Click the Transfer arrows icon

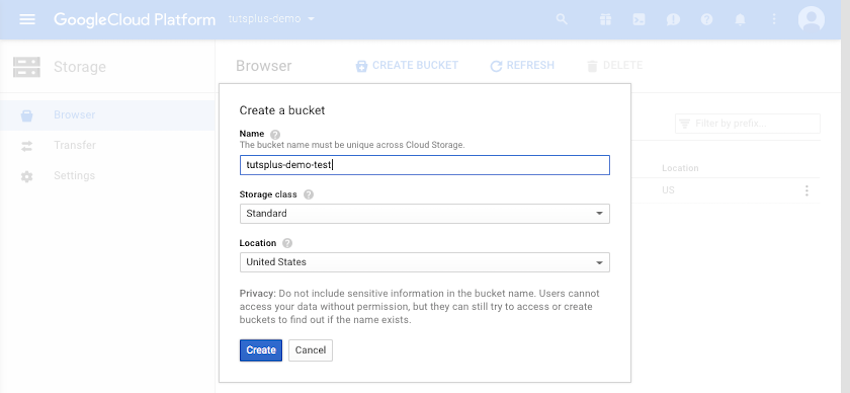[27, 146]
